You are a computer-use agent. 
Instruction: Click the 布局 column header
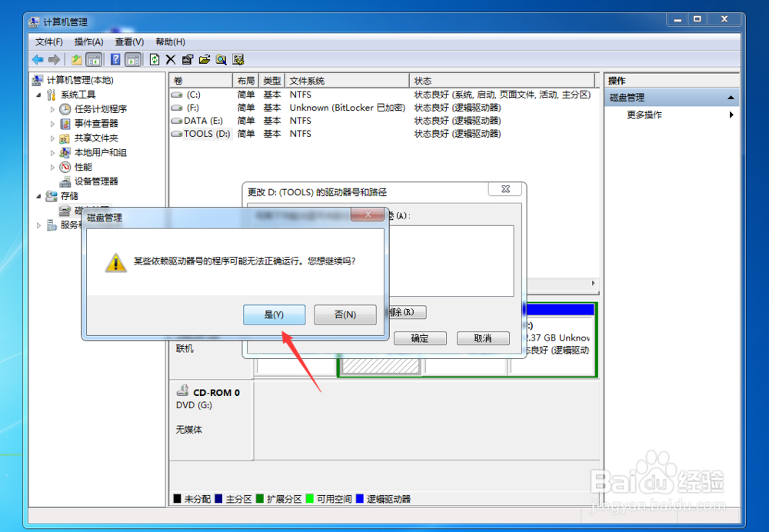pyautogui.click(x=246, y=81)
